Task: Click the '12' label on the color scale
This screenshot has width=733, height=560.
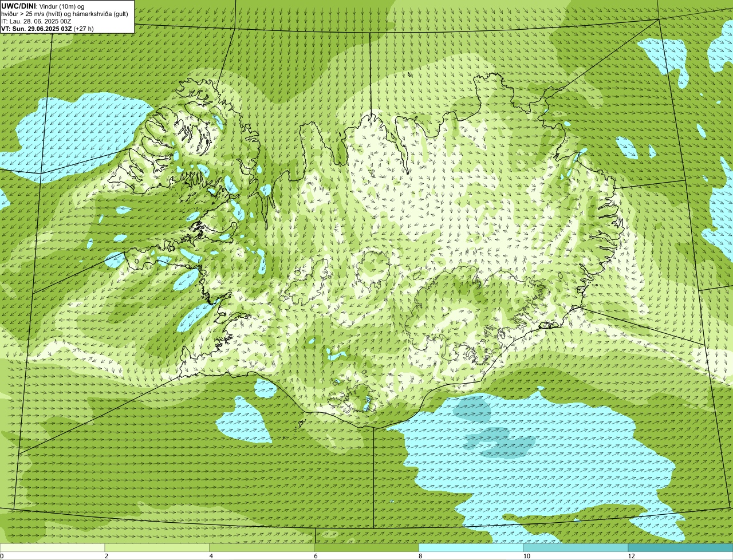Action: tap(631, 556)
